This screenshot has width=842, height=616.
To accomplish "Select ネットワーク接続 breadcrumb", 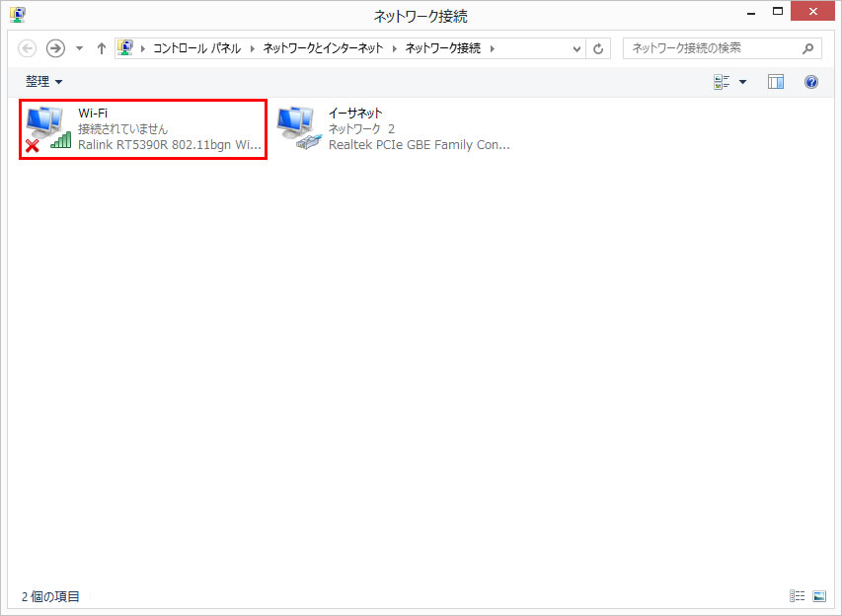I will pyautogui.click(x=442, y=48).
